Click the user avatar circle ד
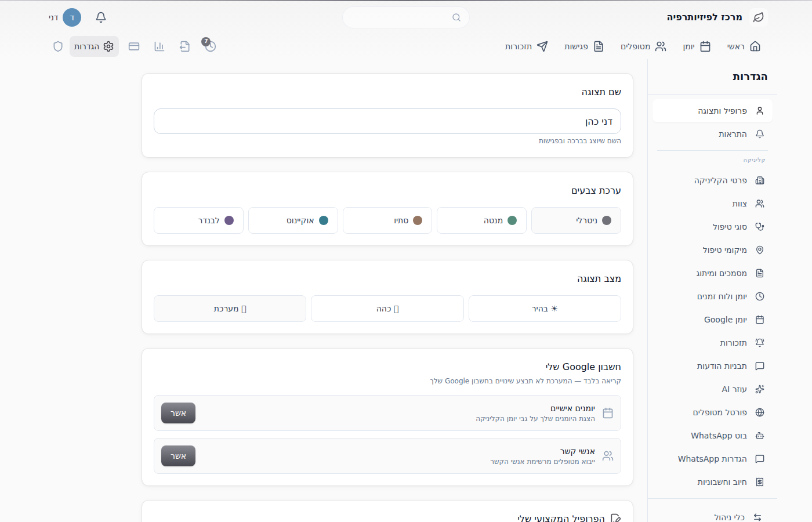This screenshot has width=812, height=522. click(72, 17)
